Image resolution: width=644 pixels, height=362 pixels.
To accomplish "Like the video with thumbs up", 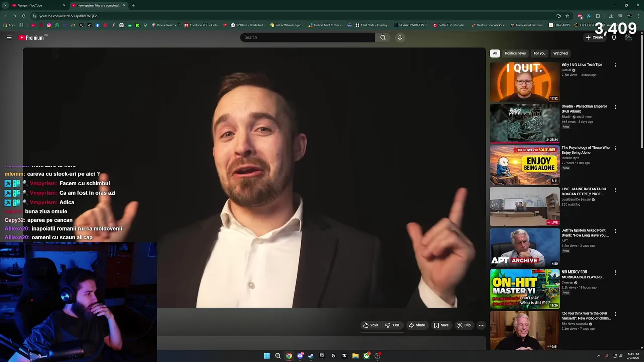I will point(371,325).
